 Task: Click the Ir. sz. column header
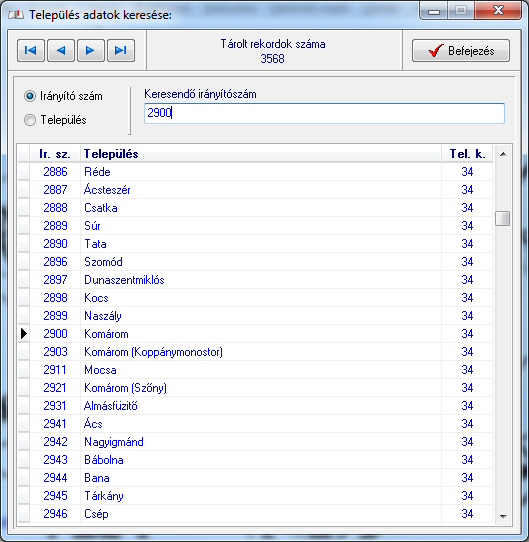55,154
